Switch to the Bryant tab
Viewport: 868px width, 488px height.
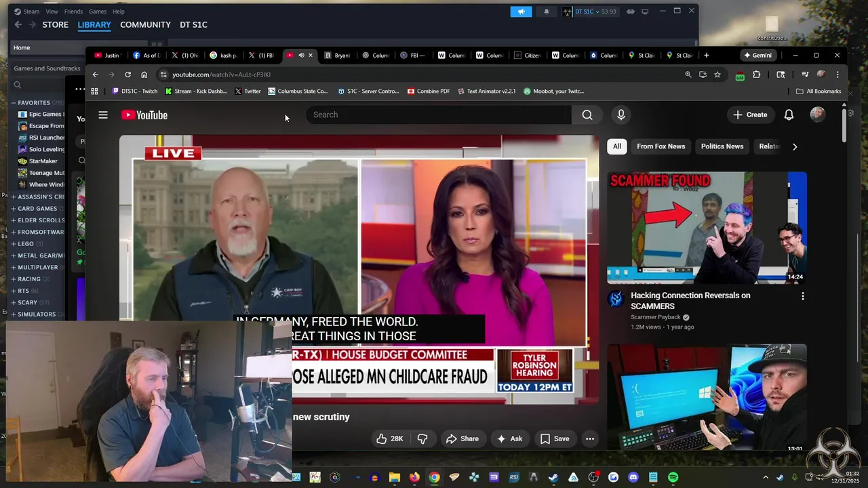[x=337, y=55]
